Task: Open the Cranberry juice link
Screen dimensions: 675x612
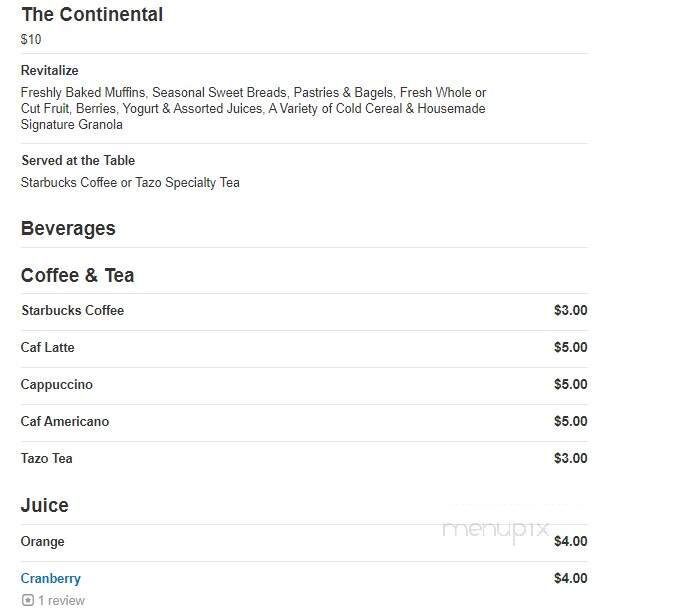Action: tap(50, 578)
